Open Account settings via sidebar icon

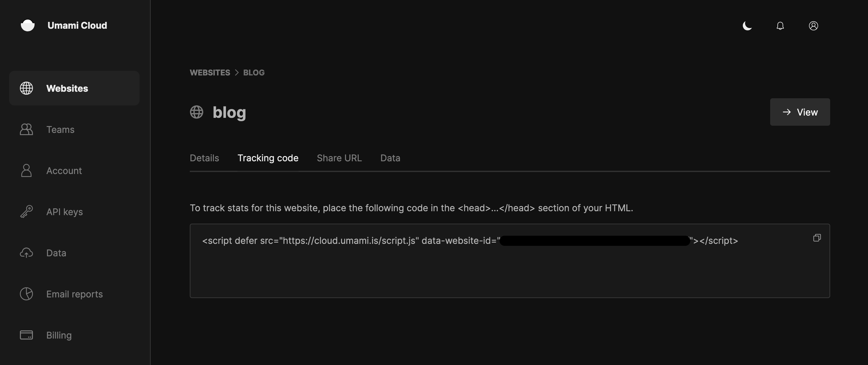(26, 170)
